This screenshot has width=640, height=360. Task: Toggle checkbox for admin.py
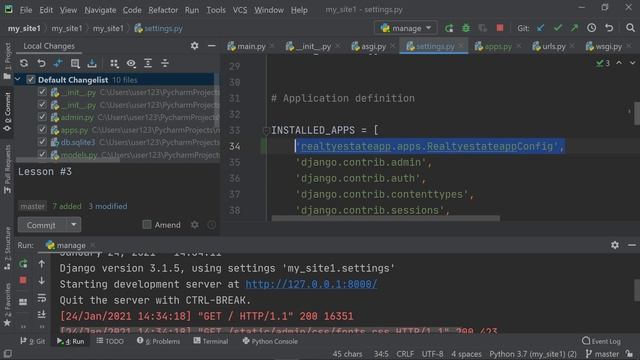click(42, 117)
